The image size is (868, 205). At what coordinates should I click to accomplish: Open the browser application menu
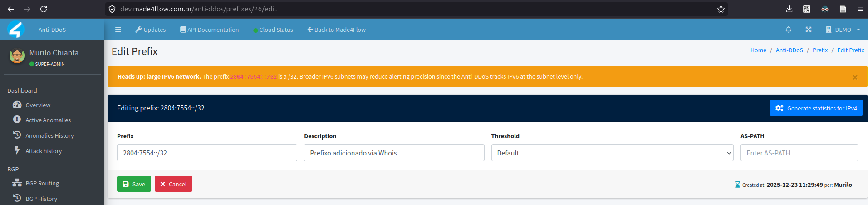860,9
